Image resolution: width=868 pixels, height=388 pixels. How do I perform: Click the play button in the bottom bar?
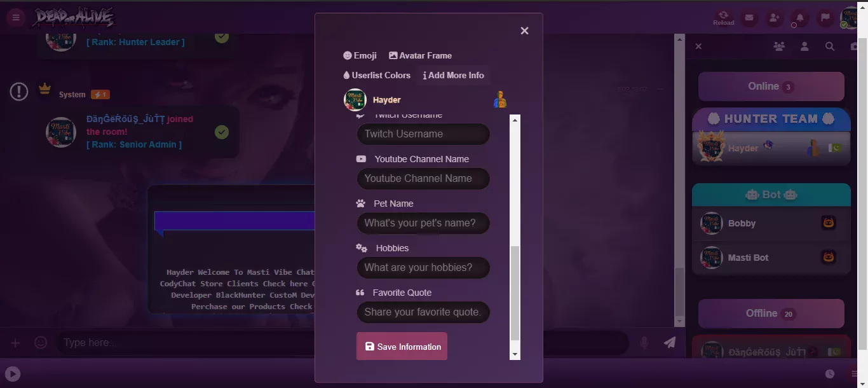coord(12,374)
